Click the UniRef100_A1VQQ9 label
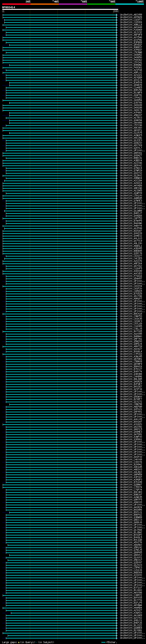 point(131,77)
